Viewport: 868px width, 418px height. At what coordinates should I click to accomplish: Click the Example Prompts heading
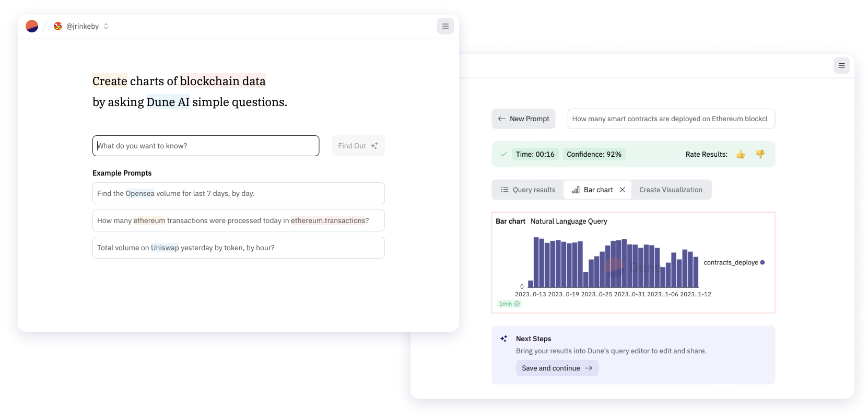tap(122, 173)
